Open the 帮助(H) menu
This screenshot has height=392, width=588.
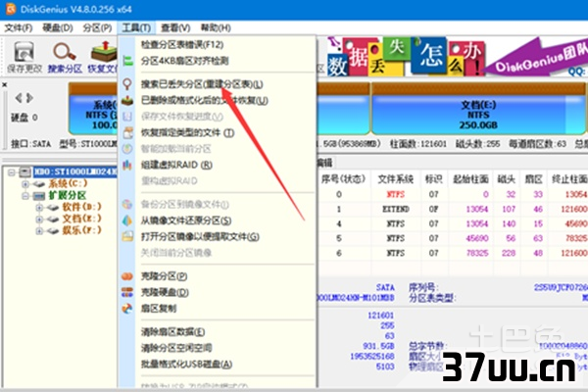point(216,27)
